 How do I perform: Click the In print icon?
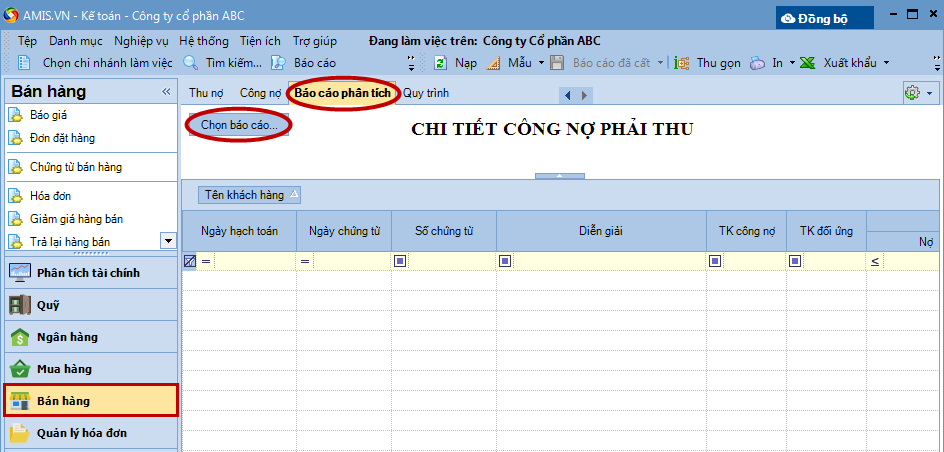pyautogui.click(x=758, y=63)
